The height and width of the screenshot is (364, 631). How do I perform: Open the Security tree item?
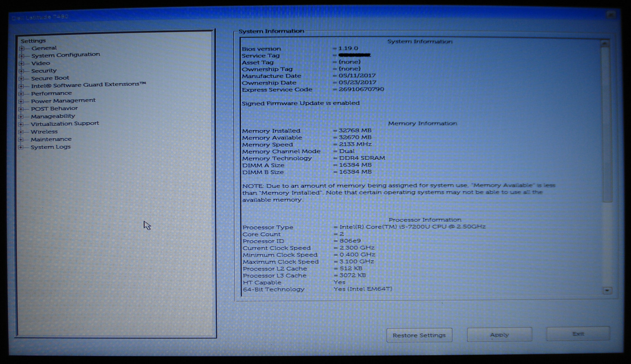point(44,71)
